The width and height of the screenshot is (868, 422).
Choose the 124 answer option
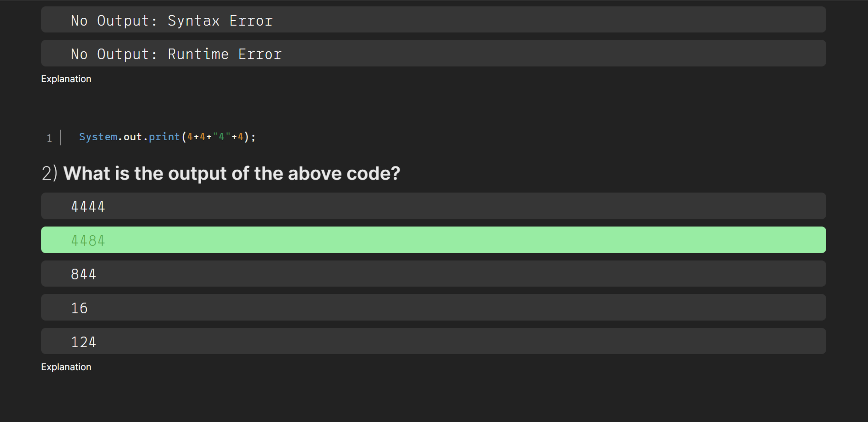point(433,341)
